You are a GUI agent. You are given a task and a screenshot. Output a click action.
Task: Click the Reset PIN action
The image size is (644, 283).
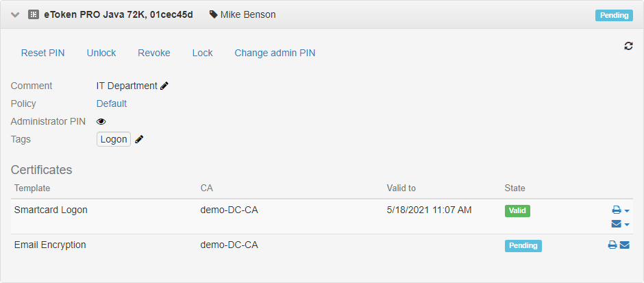coord(42,53)
